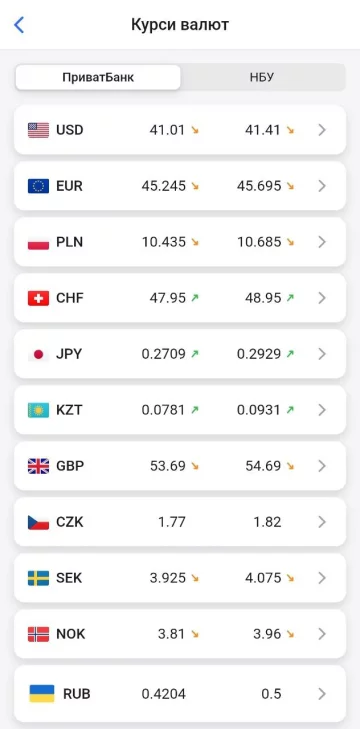Switch to the ПриватБанк rates tab
360x729 pixels.
click(98, 77)
